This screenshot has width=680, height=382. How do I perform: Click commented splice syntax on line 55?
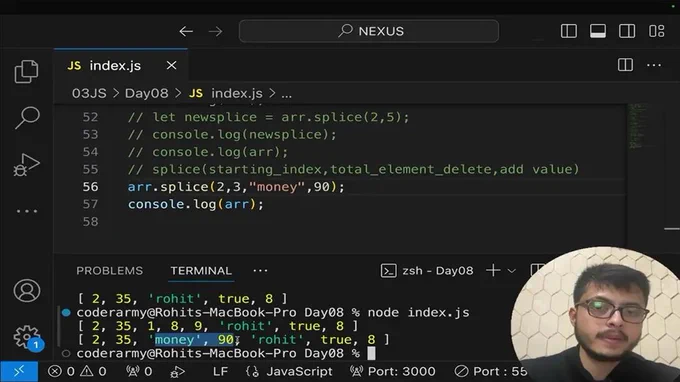(353, 169)
